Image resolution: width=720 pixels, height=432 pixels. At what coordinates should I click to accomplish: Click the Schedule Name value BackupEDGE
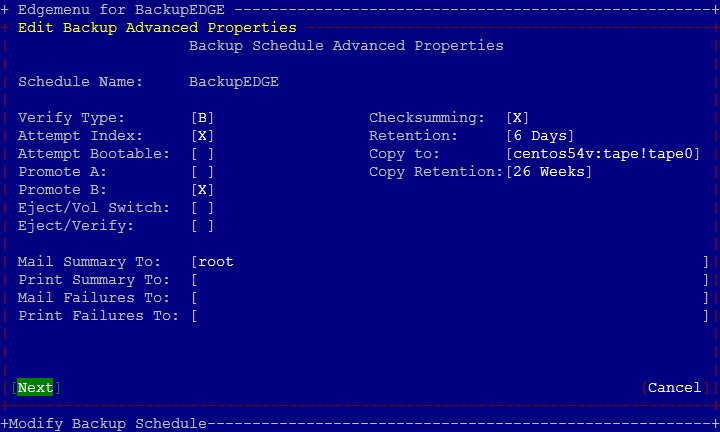234,82
